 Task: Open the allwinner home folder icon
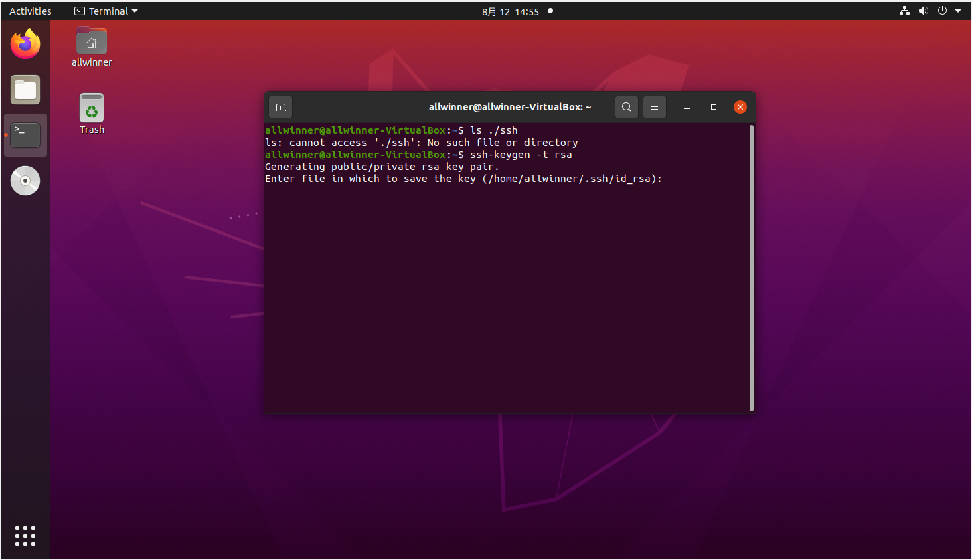(x=92, y=41)
